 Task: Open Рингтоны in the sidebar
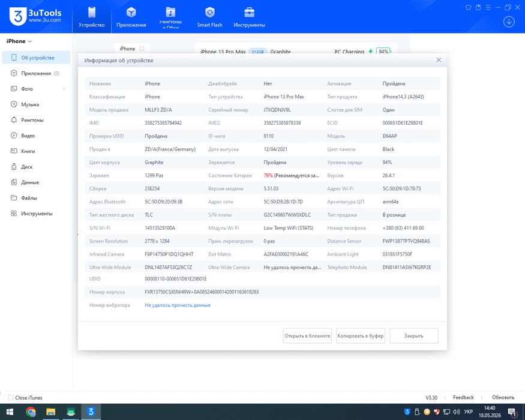pyautogui.click(x=36, y=120)
